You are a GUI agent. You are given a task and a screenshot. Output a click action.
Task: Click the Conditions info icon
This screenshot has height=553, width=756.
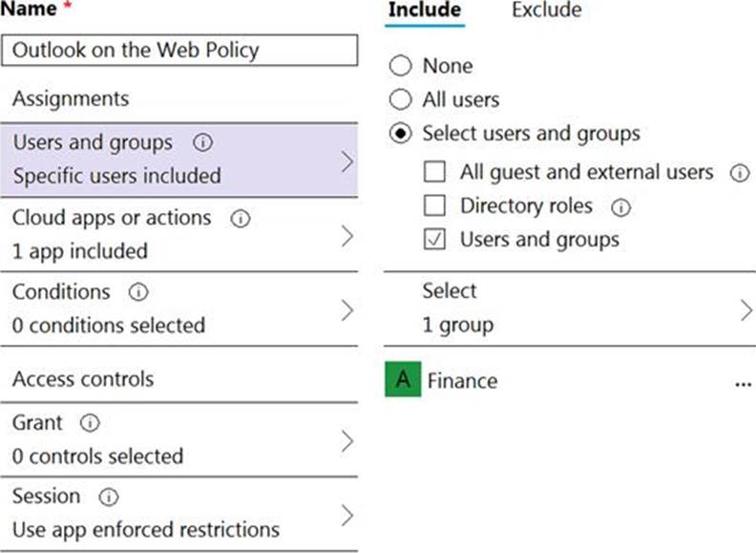(138, 292)
